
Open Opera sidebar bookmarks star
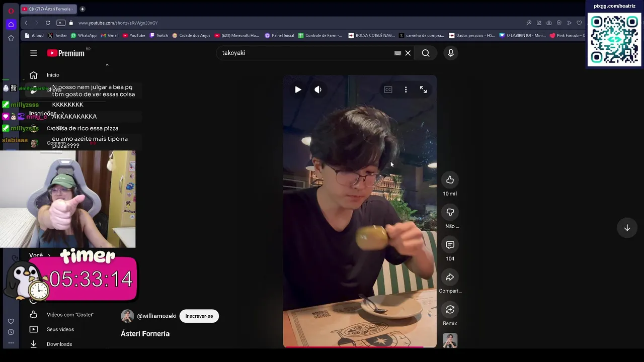coord(11,38)
